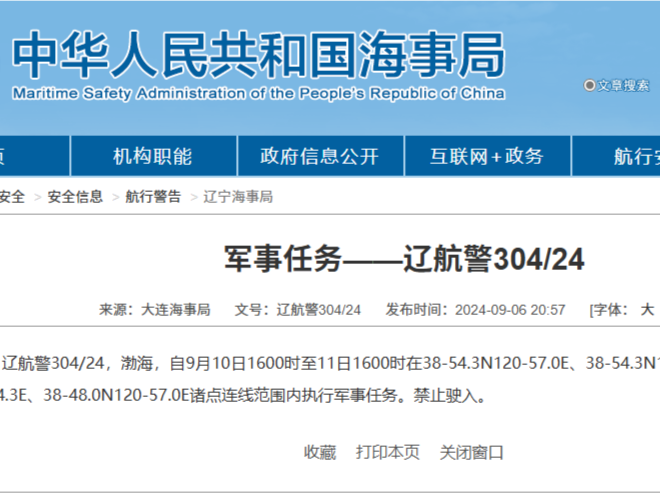Click the 辽宁海事局 breadcrumb
This screenshot has height=496, width=660.
click(238, 197)
